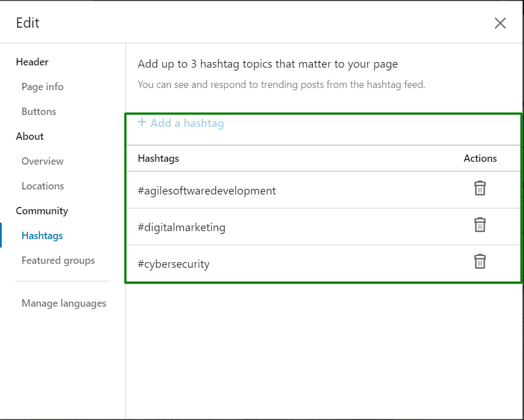524x420 pixels.
Task: Delete the #digitalmarketing hashtag
Action: click(479, 225)
